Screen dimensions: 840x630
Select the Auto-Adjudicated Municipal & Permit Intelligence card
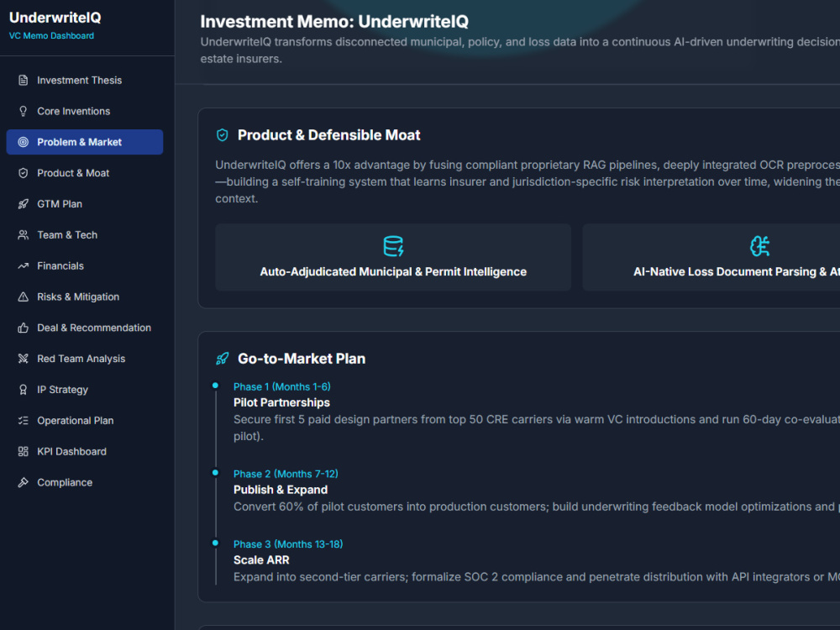393,258
